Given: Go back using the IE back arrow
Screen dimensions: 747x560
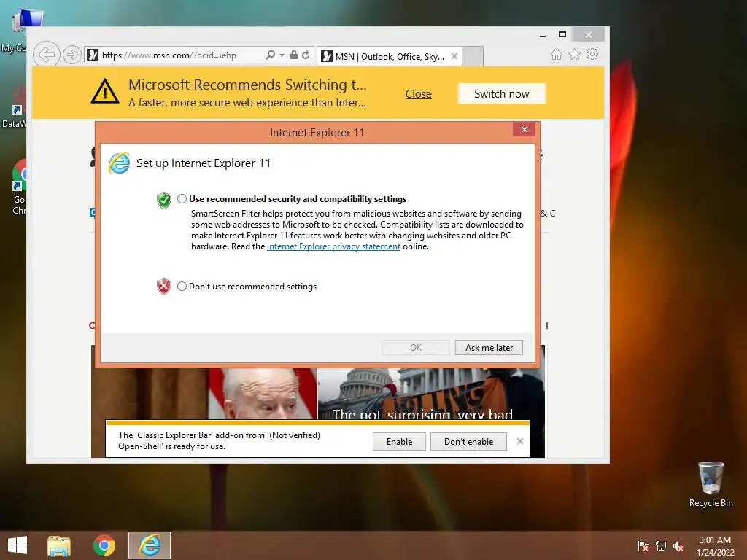Looking at the screenshot, I should (x=46, y=54).
